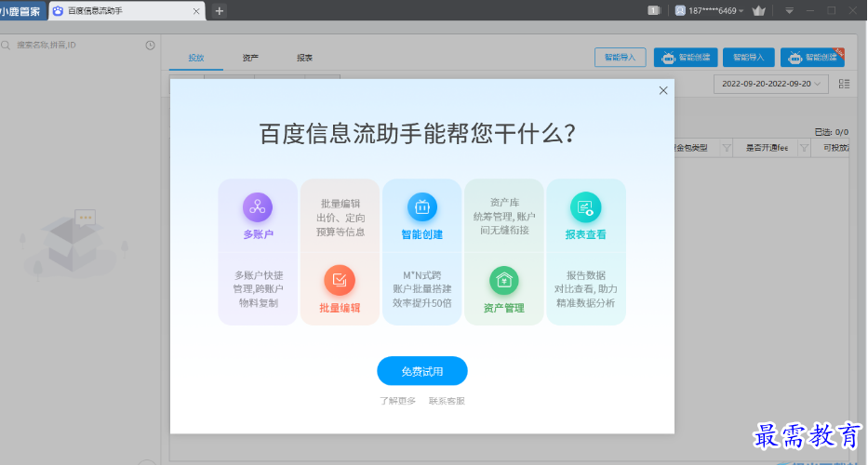
Task: Click the 报表查看 teal icon
Action: [586, 207]
